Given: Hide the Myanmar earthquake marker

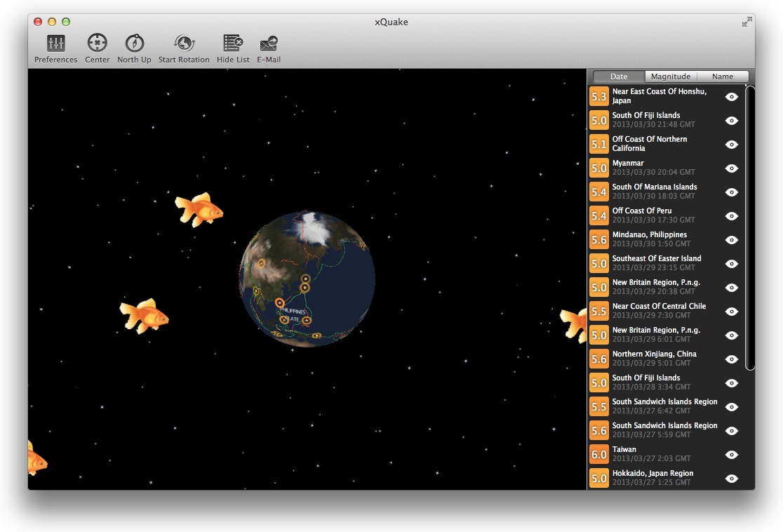Looking at the screenshot, I should coord(732,168).
